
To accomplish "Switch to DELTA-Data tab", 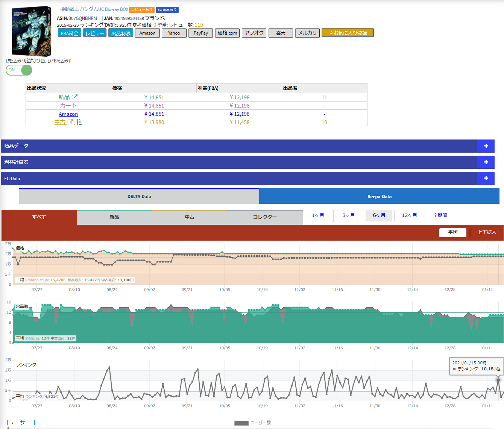I will (x=139, y=196).
